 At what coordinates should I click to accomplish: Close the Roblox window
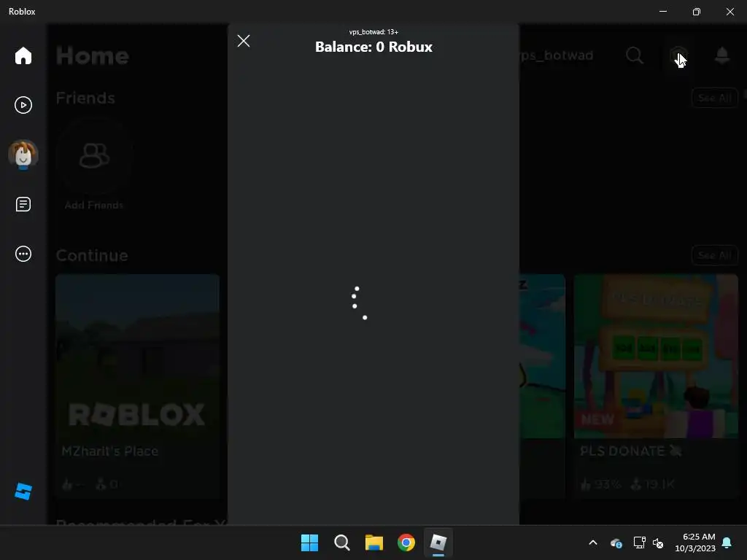(729, 12)
